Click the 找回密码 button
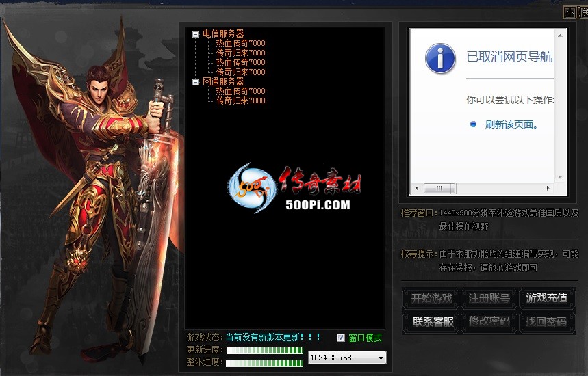This screenshot has width=588, height=376. pyautogui.click(x=546, y=322)
